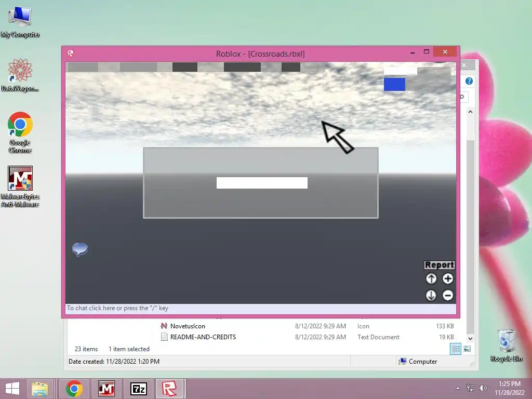Open the taskbar clock showing 1:25 PM
This screenshot has width=532, height=399.
point(509,388)
